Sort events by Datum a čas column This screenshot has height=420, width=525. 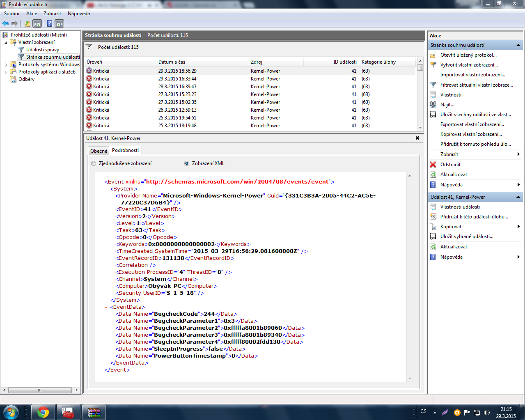click(x=172, y=62)
